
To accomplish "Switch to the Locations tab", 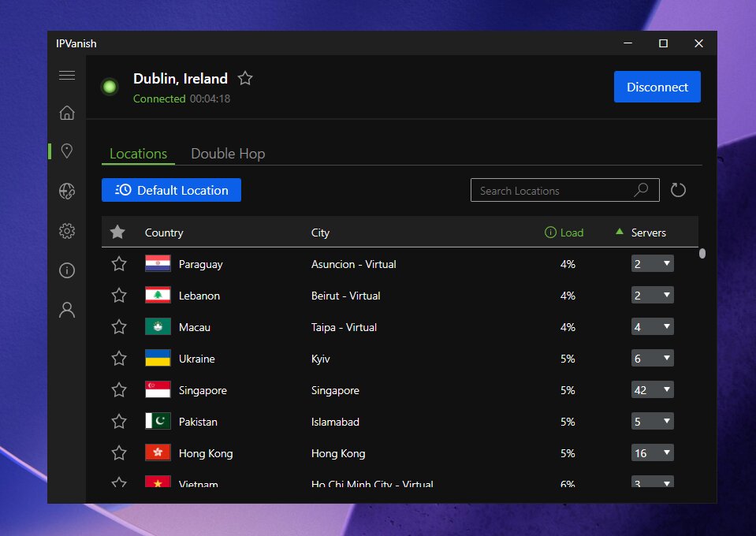I will (x=139, y=153).
